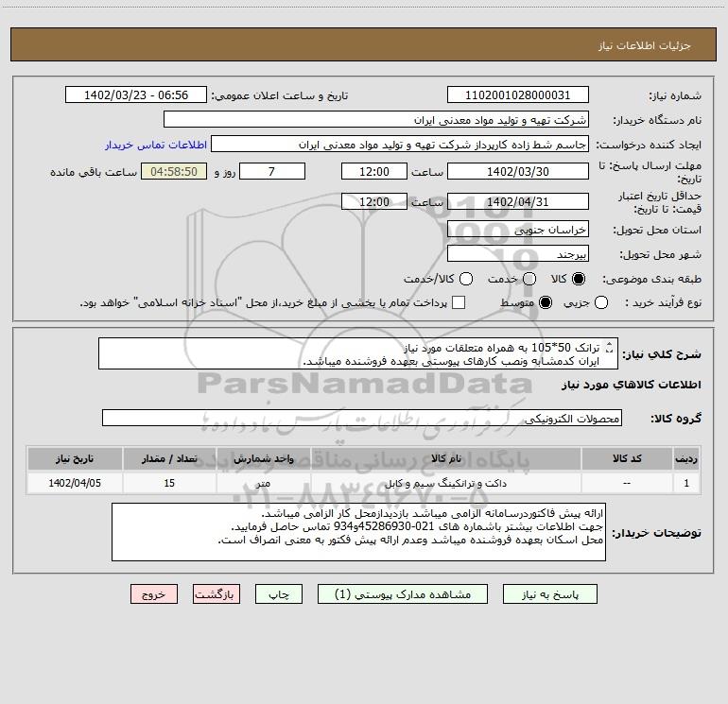The height and width of the screenshot is (704, 728).
Task: Click the بازگشت back button
Action: click(x=217, y=594)
